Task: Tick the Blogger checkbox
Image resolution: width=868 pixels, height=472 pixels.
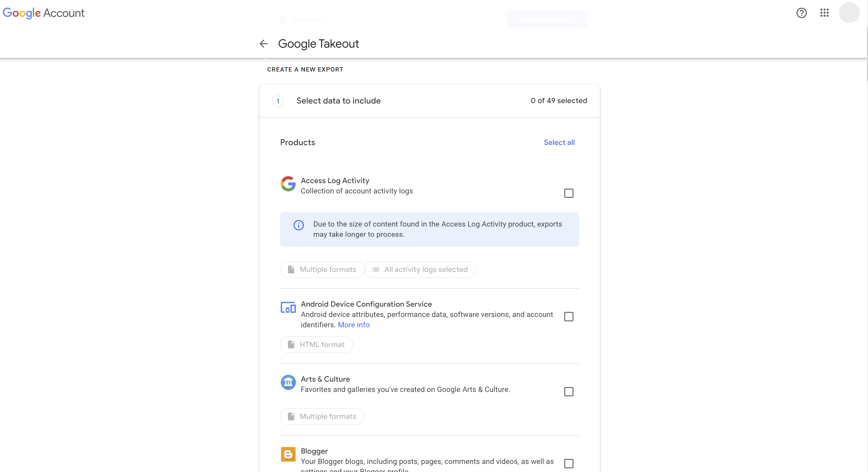Action: 568,463
